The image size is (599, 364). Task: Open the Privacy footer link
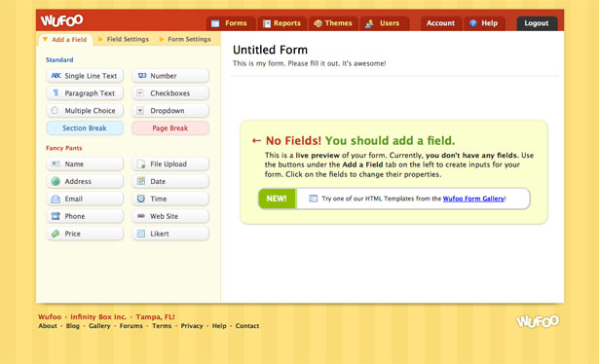pyautogui.click(x=192, y=326)
